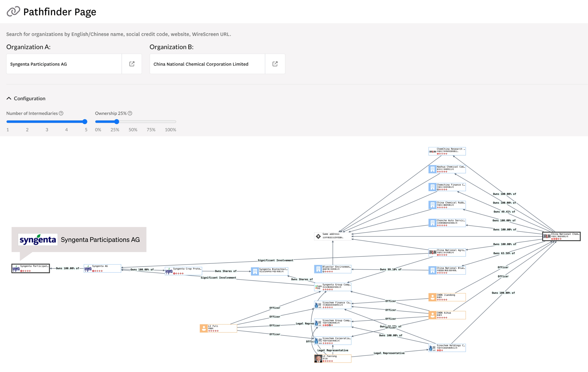Collapse the Configuration section
Screen dimensions: 588x372
tap(9, 98)
